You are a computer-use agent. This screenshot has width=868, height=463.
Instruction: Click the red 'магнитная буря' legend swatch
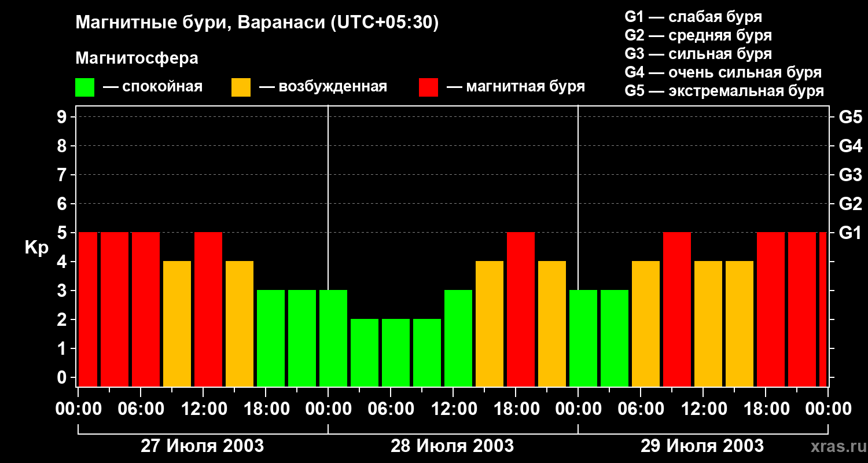pos(428,87)
